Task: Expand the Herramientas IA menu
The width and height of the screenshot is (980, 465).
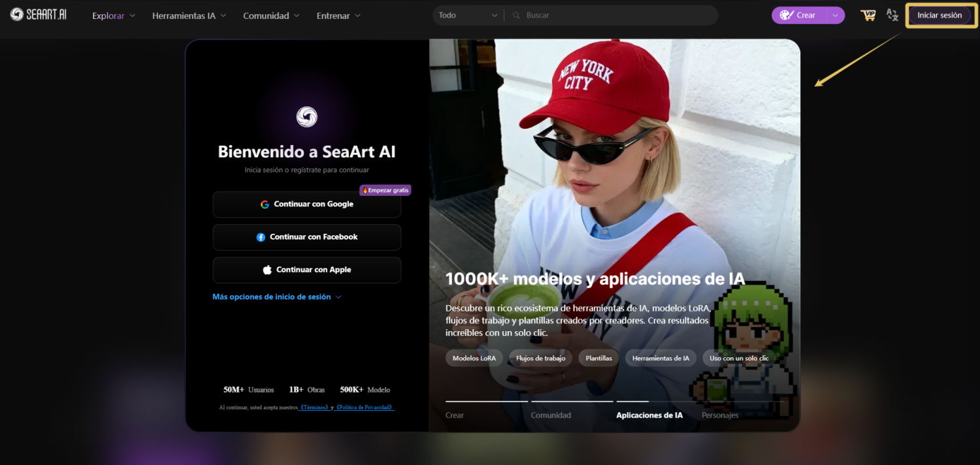Action: click(189, 16)
